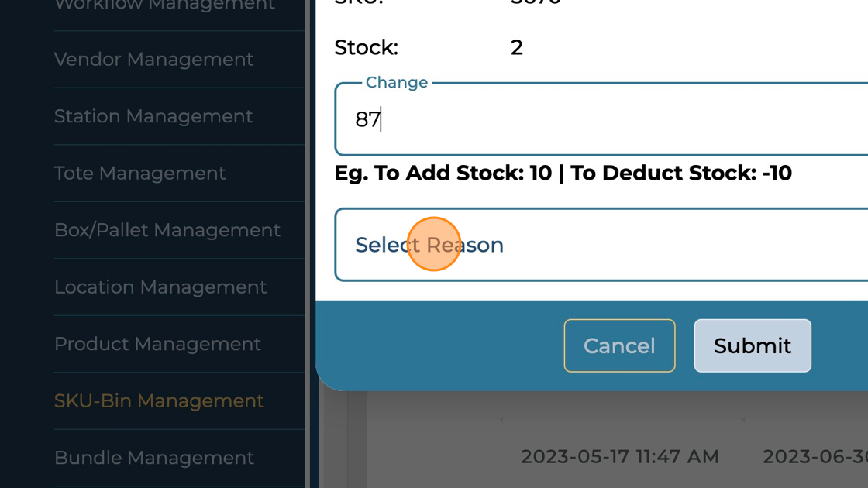The width and height of the screenshot is (868, 488).
Task: Click the Change field label
Action: pyautogui.click(x=397, y=82)
